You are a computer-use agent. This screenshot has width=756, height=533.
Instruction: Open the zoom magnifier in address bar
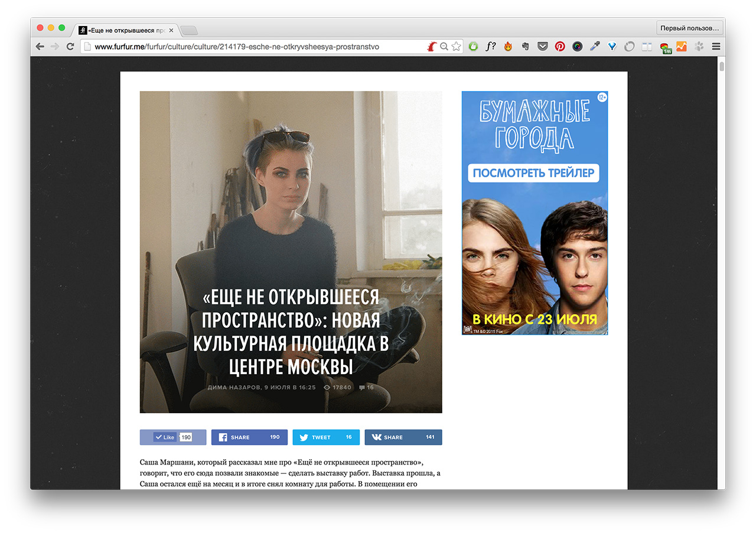tap(444, 47)
